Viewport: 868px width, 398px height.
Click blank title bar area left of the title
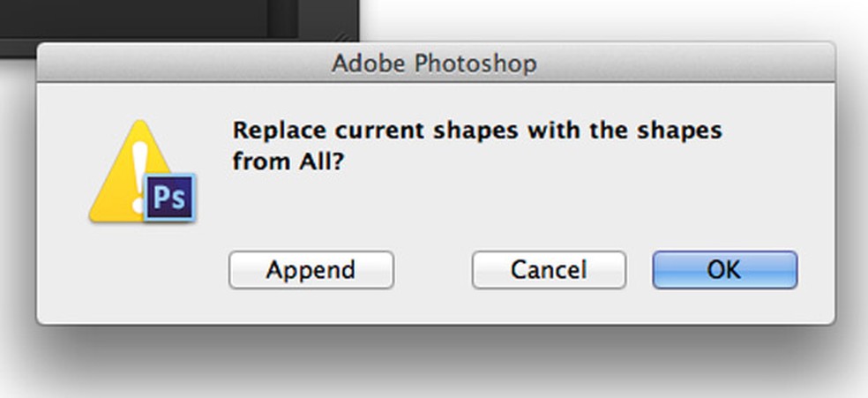176,64
